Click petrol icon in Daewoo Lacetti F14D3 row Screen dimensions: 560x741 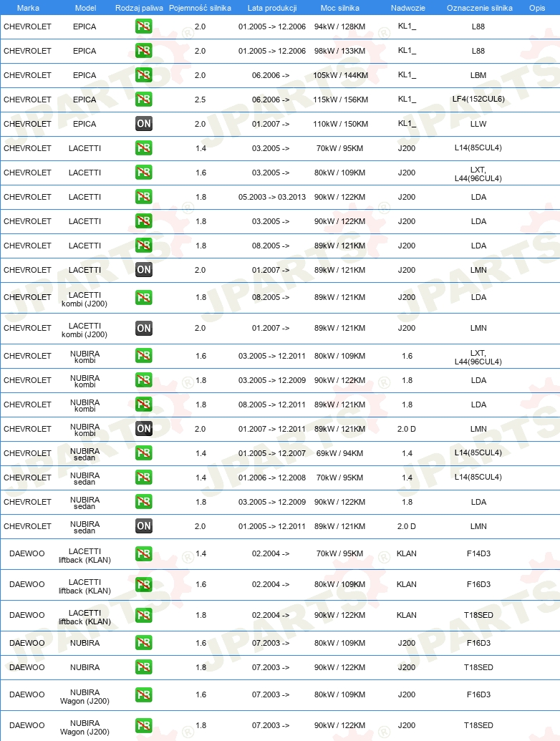144,553
